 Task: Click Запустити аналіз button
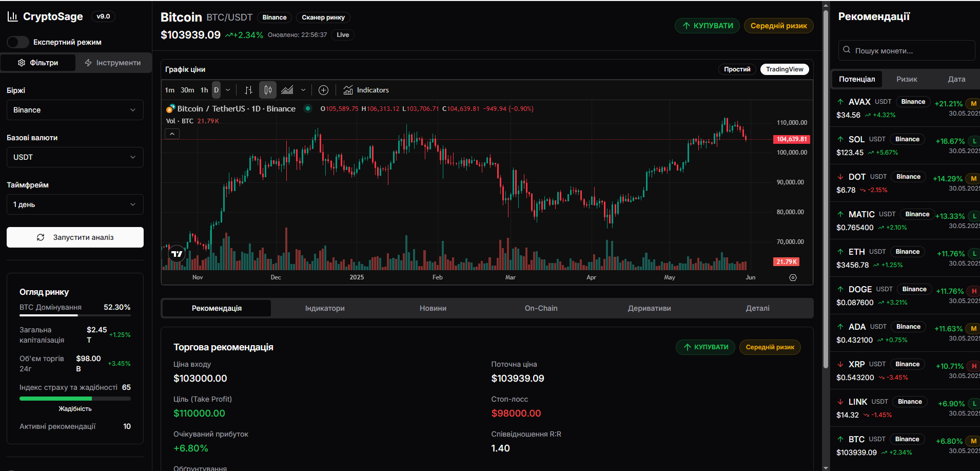pos(75,237)
